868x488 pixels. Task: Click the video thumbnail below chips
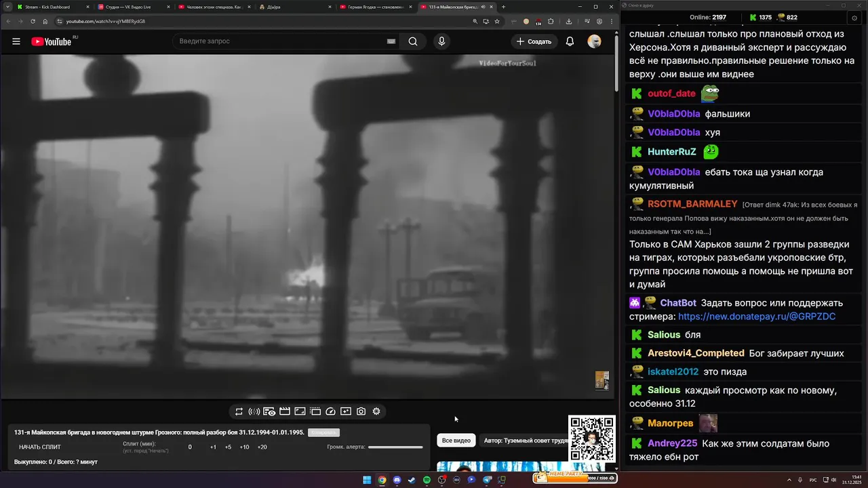click(521, 466)
